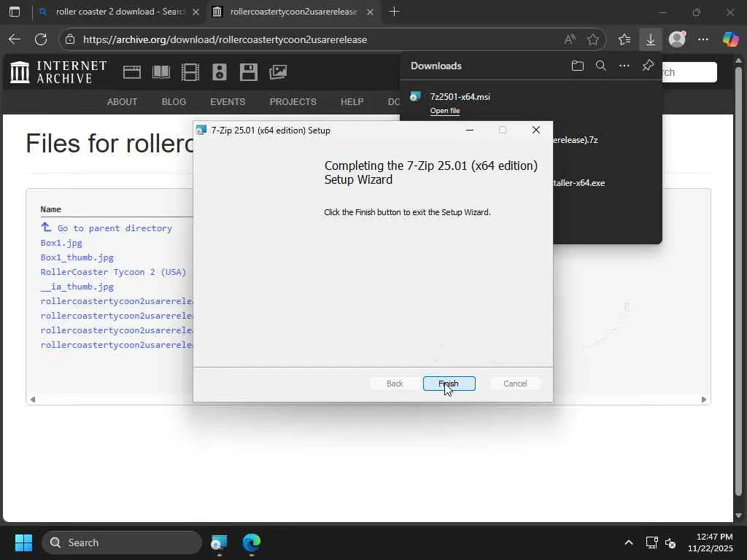Click Open file under 7z2501-x64.msi
Screen dimensions: 747x560
[x=445, y=111]
